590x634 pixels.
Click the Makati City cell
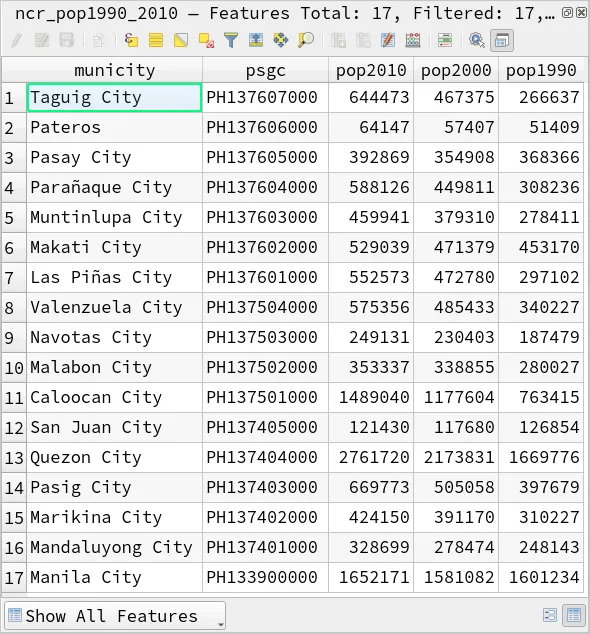tap(114, 247)
